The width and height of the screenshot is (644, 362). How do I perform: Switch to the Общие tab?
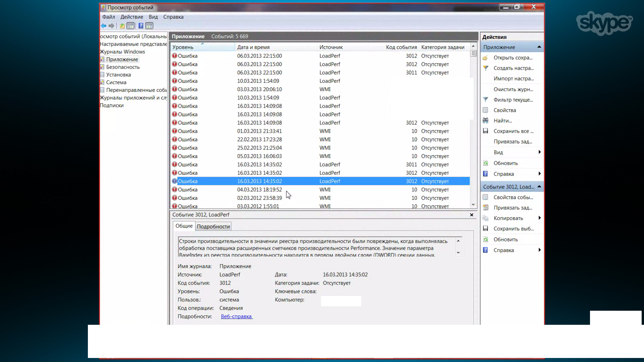[x=184, y=226]
